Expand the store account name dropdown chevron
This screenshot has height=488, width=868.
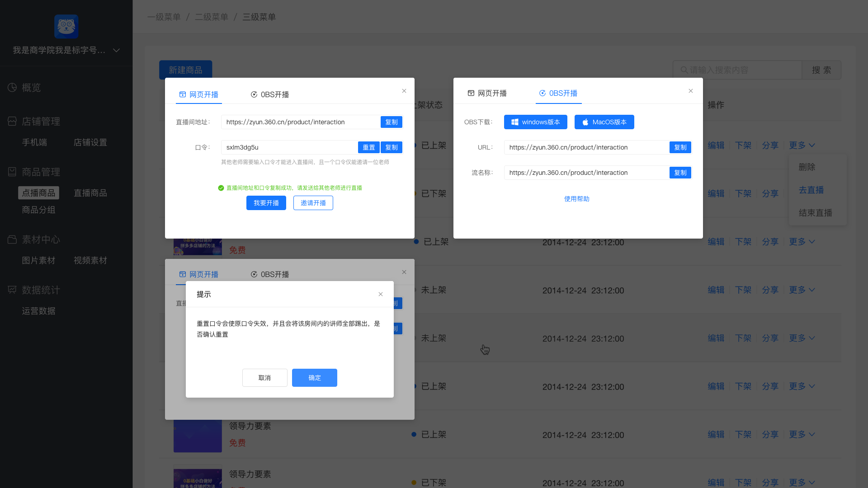click(116, 50)
